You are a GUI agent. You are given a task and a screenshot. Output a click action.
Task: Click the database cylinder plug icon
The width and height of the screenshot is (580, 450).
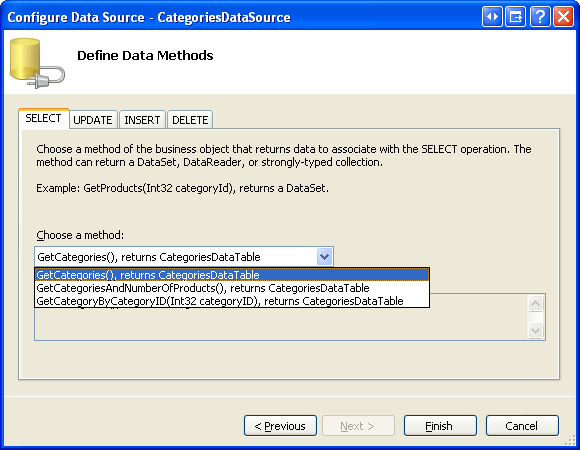point(37,63)
